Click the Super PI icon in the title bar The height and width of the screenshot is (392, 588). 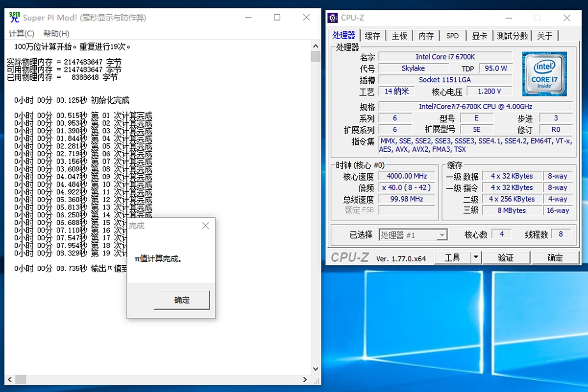(x=15, y=17)
